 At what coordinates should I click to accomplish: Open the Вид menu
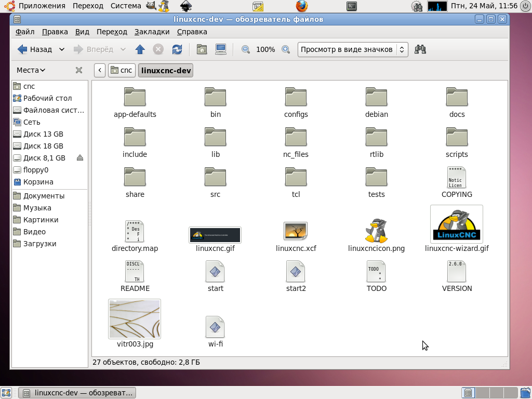[x=82, y=32]
